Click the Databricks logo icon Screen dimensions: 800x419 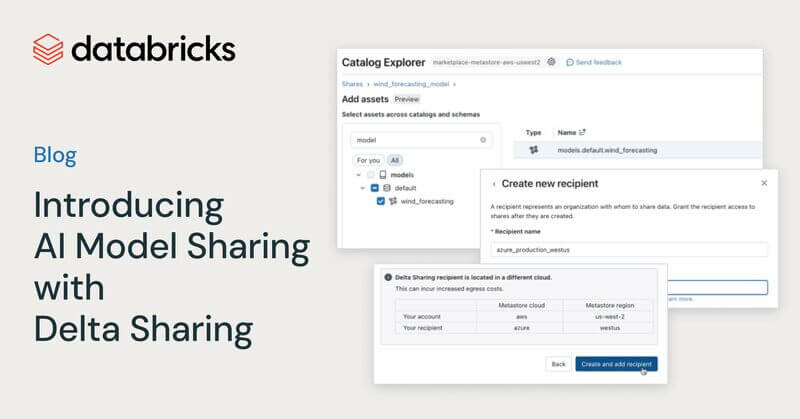(48, 50)
